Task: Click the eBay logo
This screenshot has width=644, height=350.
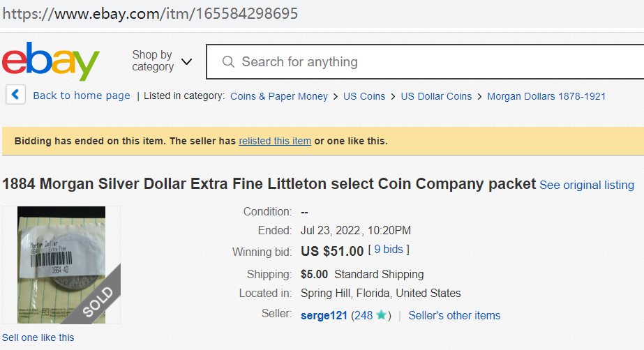Action: [x=50, y=61]
